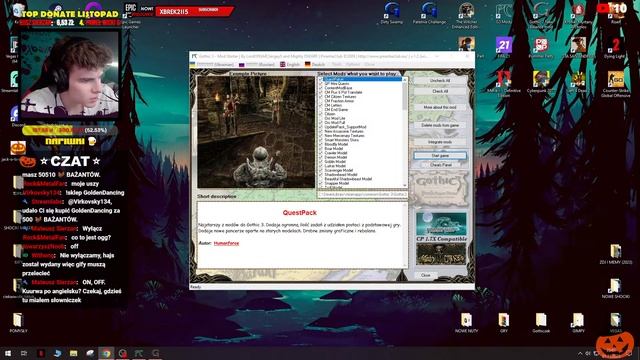Open the Epic Games Launcher desktop icon

pos(131,16)
